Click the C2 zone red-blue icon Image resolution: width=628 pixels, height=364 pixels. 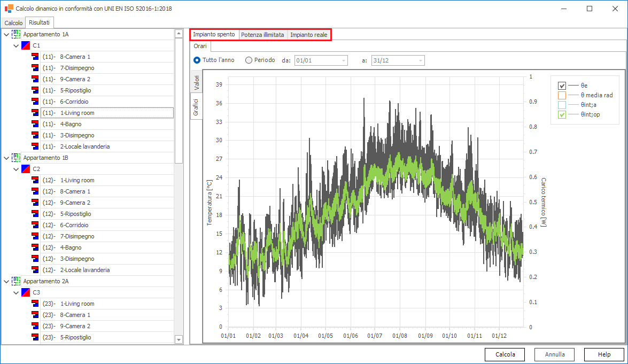(x=26, y=169)
